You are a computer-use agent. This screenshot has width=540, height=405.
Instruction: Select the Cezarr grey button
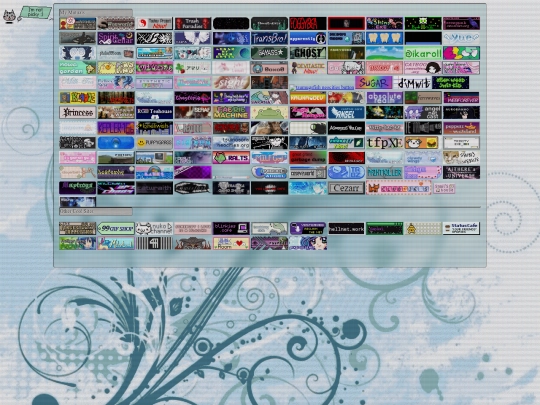coord(346,188)
